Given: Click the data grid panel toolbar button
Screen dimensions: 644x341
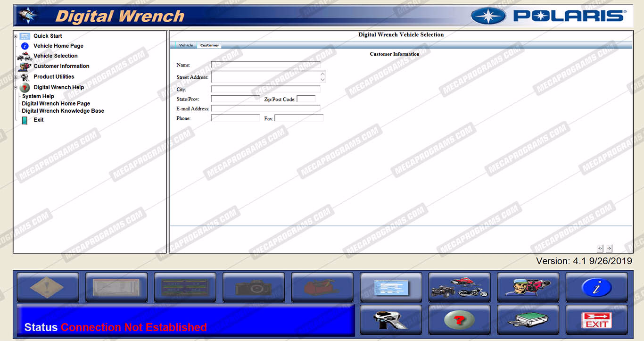Looking at the screenshot, I should tap(185, 287).
